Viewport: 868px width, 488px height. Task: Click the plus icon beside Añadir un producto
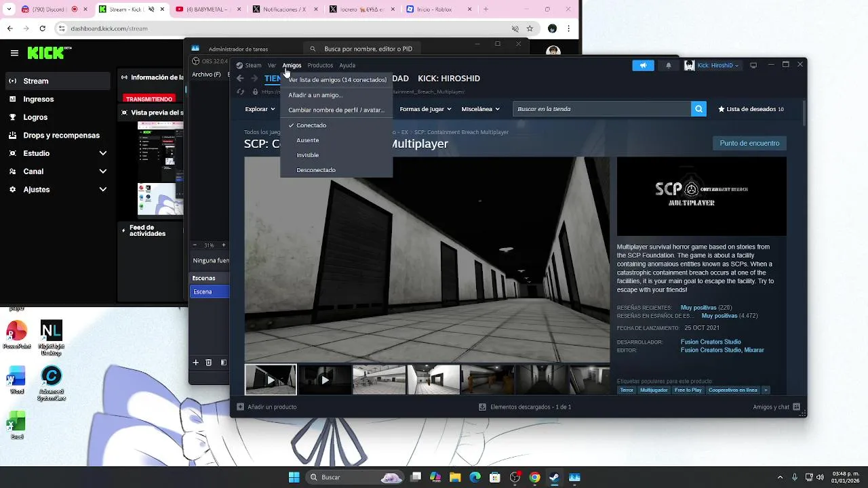click(x=240, y=407)
